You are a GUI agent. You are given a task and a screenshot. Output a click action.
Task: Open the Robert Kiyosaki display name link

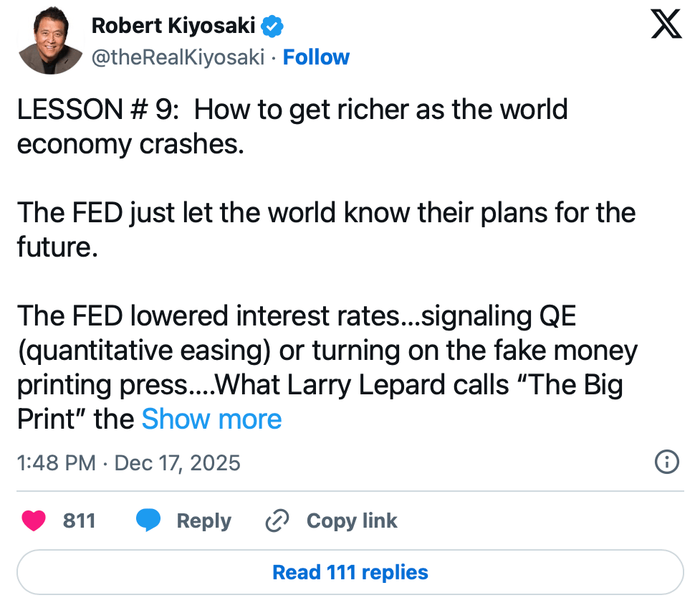pos(173,27)
